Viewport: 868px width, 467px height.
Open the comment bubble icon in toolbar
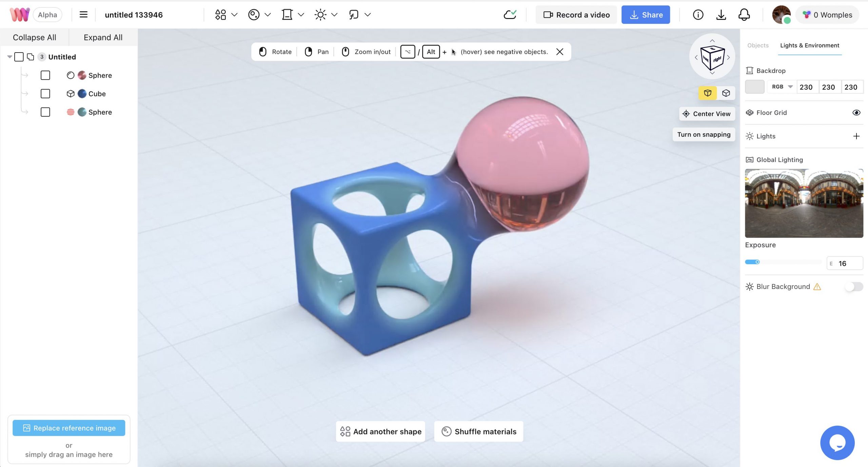tap(354, 15)
